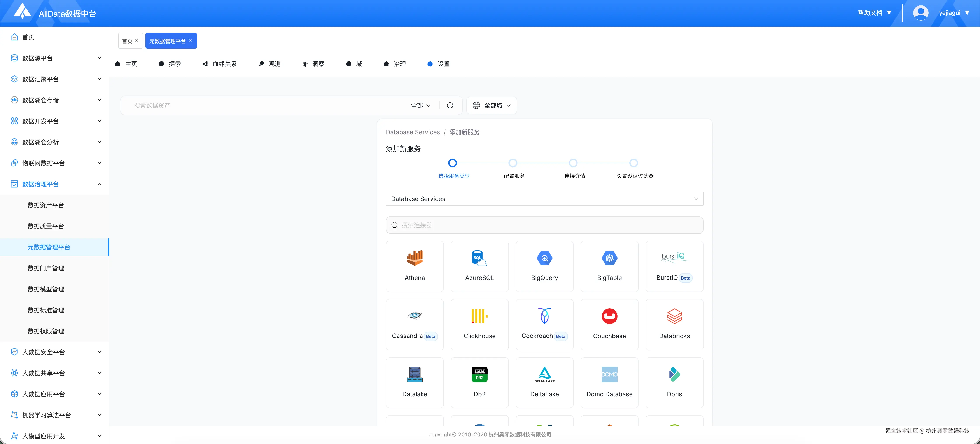Viewport: 980px width, 444px height.
Task: Open the 全部域 domain dropdown
Action: 491,105
